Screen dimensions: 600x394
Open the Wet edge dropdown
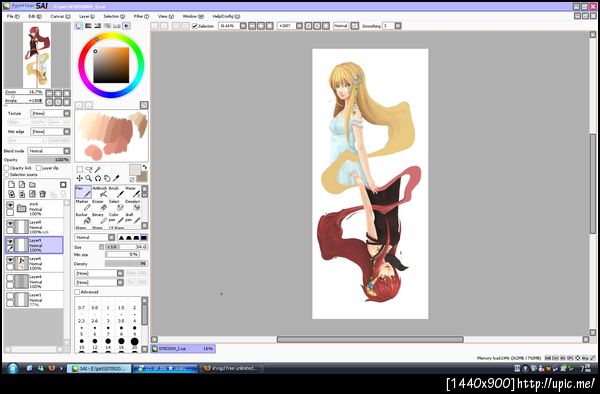click(x=51, y=132)
